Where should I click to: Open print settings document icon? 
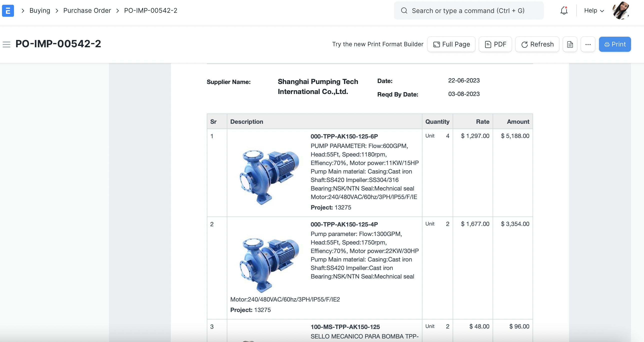tap(570, 44)
